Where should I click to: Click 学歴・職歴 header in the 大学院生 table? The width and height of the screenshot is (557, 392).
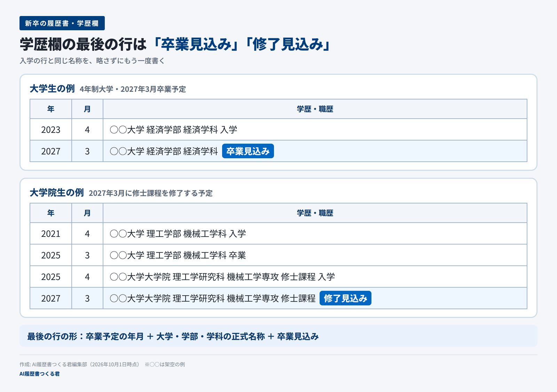point(315,213)
